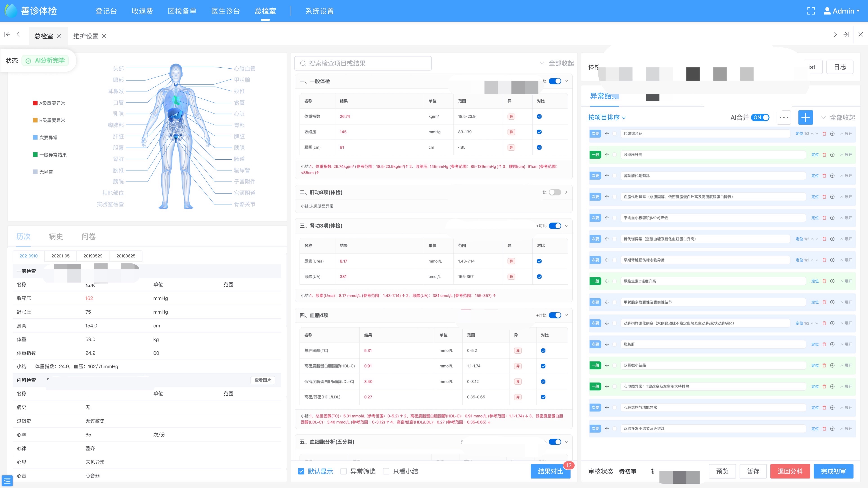Click the fullscreen icon in header

(x=811, y=11)
